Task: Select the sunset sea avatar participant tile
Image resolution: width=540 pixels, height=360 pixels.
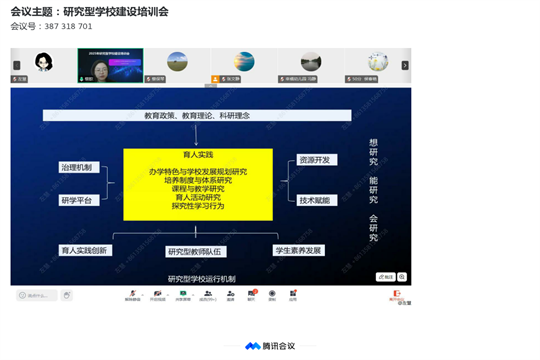Action: click(x=244, y=65)
